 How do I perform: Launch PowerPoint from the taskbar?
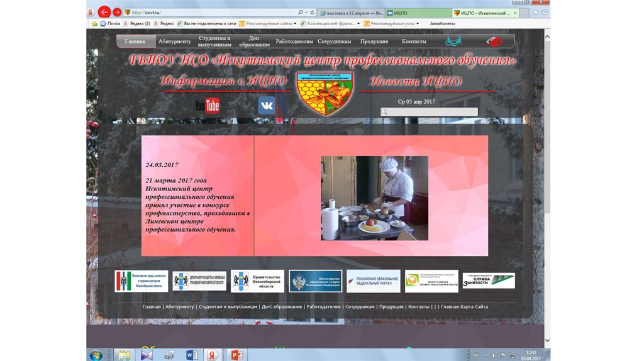click(237, 355)
